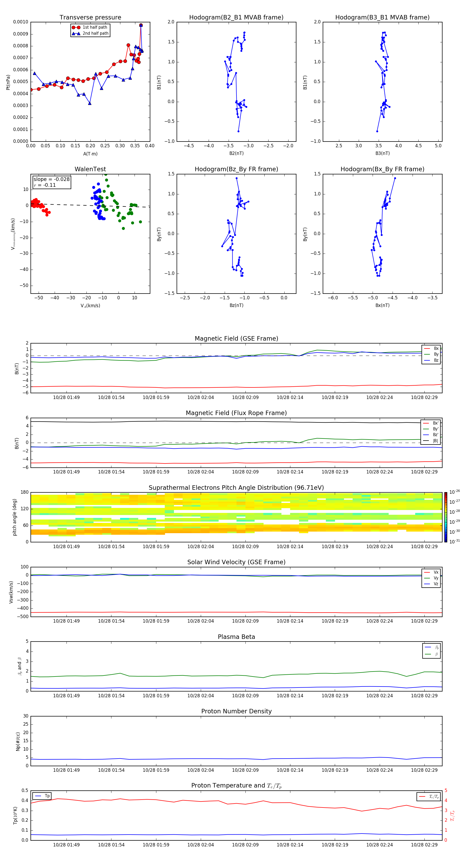Select Bx legend entry in GSE magnetic field plot

431,349
